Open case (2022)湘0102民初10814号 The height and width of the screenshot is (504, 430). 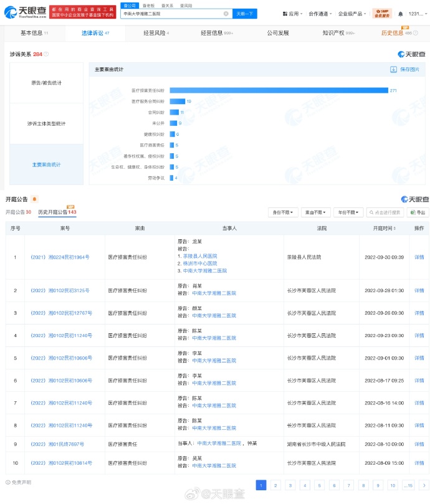click(61, 463)
